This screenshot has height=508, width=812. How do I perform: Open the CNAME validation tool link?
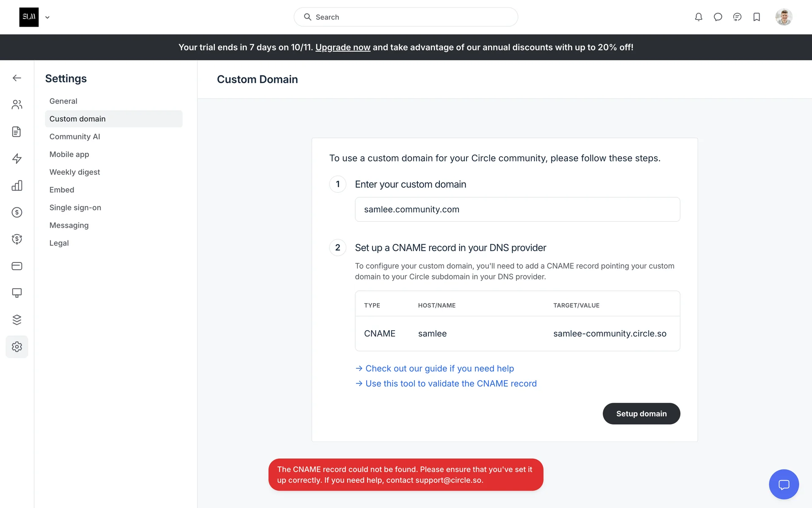click(451, 384)
